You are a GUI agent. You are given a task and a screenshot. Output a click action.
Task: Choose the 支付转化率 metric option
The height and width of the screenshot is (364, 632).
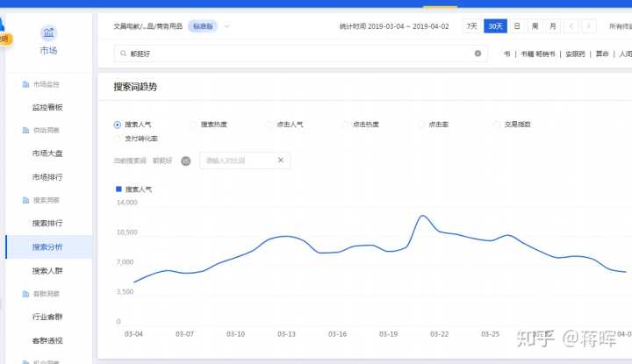coord(118,139)
